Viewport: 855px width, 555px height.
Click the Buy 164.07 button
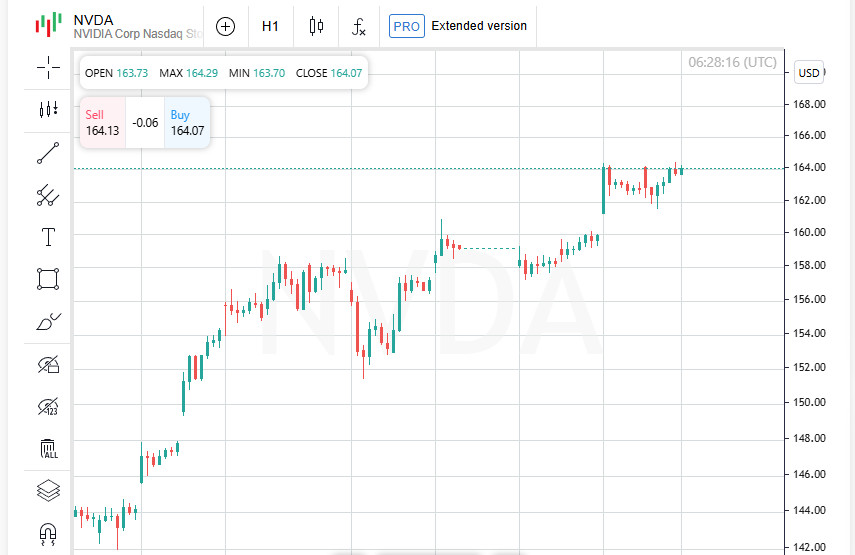pyautogui.click(x=187, y=123)
